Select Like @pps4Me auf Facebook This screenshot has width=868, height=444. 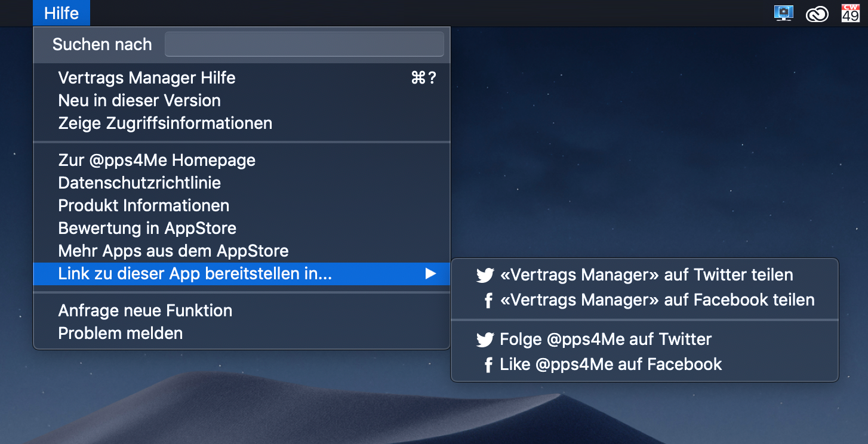click(645, 364)
